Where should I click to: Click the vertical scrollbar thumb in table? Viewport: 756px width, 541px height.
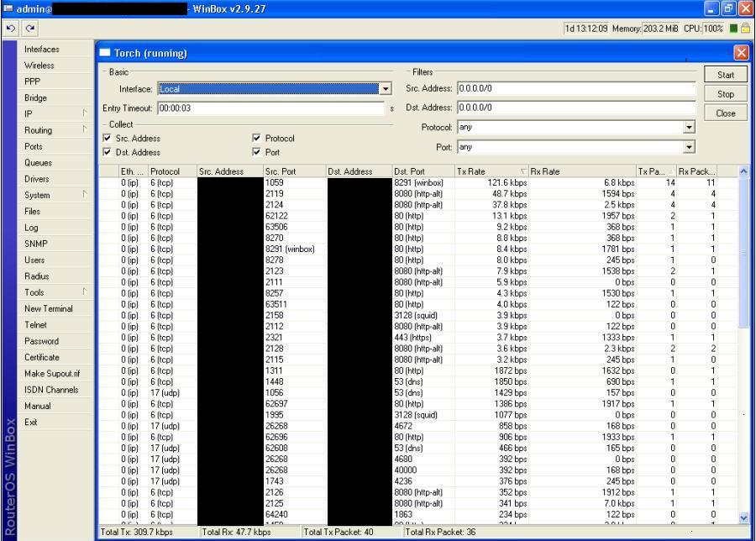743,253
